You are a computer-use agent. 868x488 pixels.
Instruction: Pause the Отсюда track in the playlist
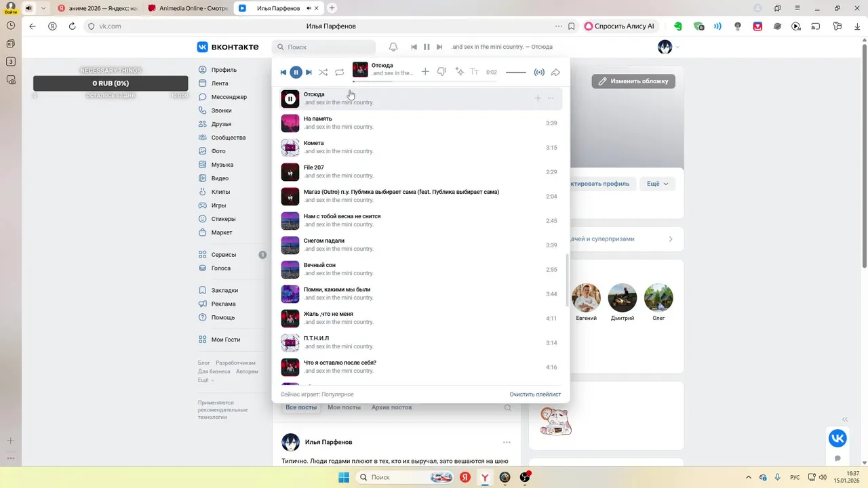(x=290, y=99)
